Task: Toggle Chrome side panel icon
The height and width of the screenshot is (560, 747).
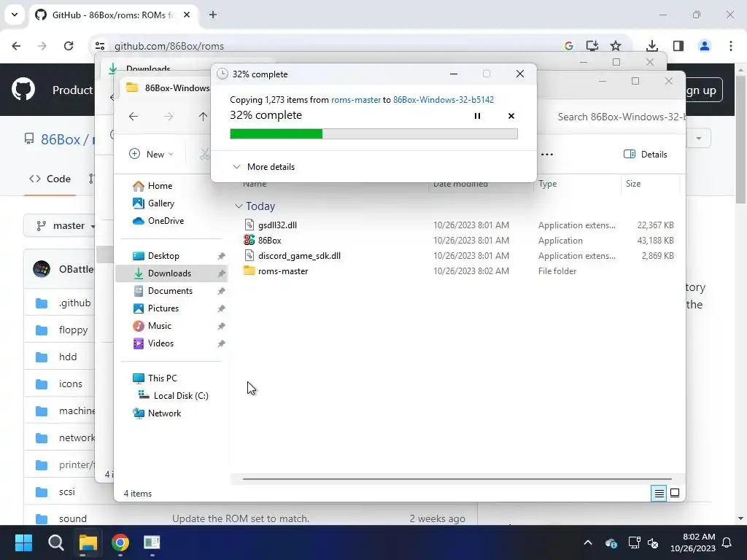Action: [678, 46]
